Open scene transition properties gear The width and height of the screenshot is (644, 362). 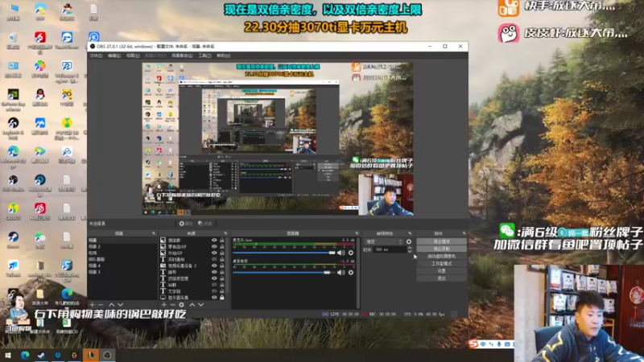[x=409, y=242]
